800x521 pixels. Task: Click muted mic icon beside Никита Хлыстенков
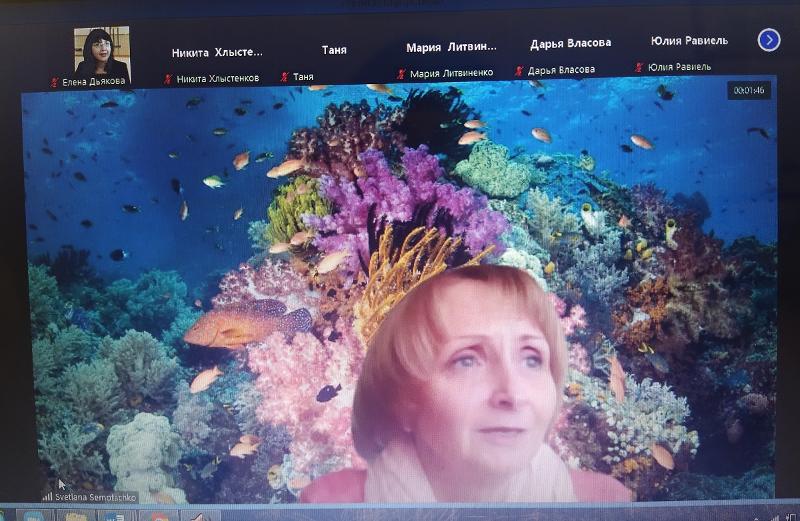tap(168, 78)
